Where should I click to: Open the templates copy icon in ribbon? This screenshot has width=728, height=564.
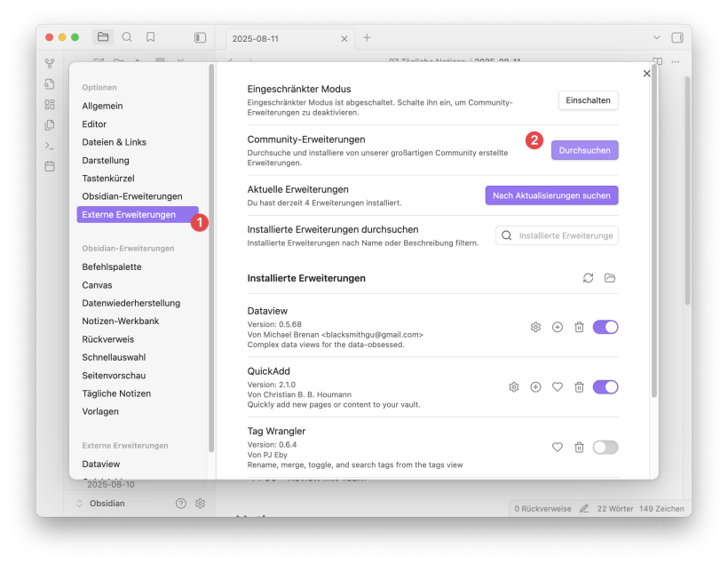tap(50, 125)
